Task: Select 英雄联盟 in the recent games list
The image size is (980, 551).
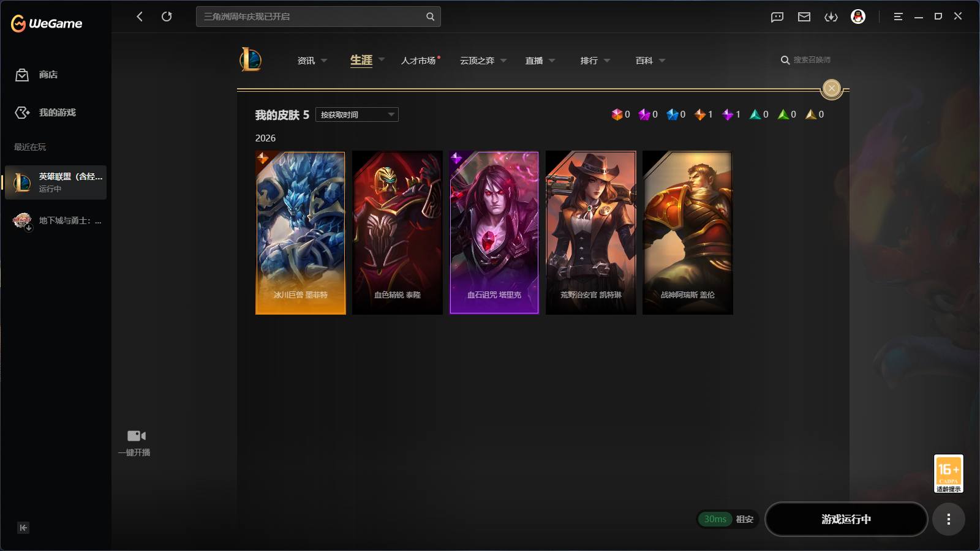Action: pos(56,182)
